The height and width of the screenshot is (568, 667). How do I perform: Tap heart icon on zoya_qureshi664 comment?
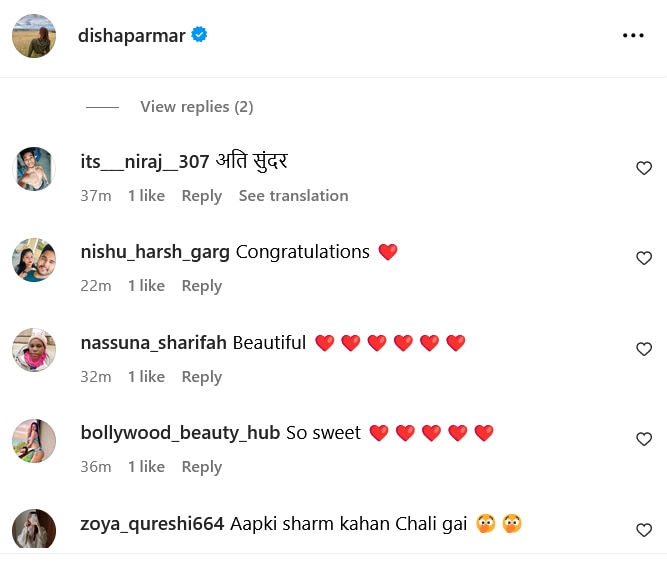(x=644, y=530)
